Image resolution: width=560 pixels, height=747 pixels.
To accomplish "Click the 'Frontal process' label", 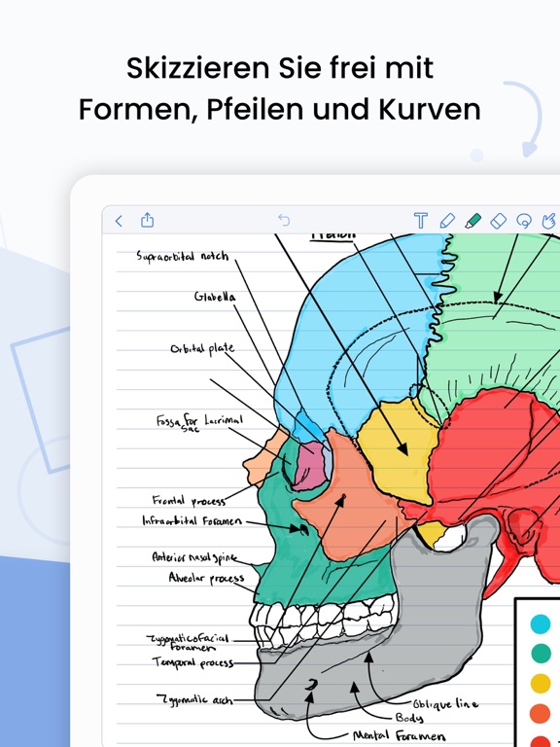I will pos(189,500).
